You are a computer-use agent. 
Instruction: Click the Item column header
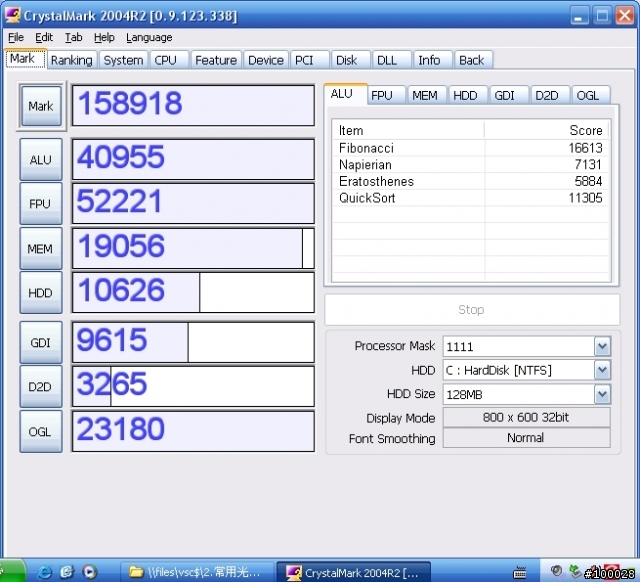point(408,130)
